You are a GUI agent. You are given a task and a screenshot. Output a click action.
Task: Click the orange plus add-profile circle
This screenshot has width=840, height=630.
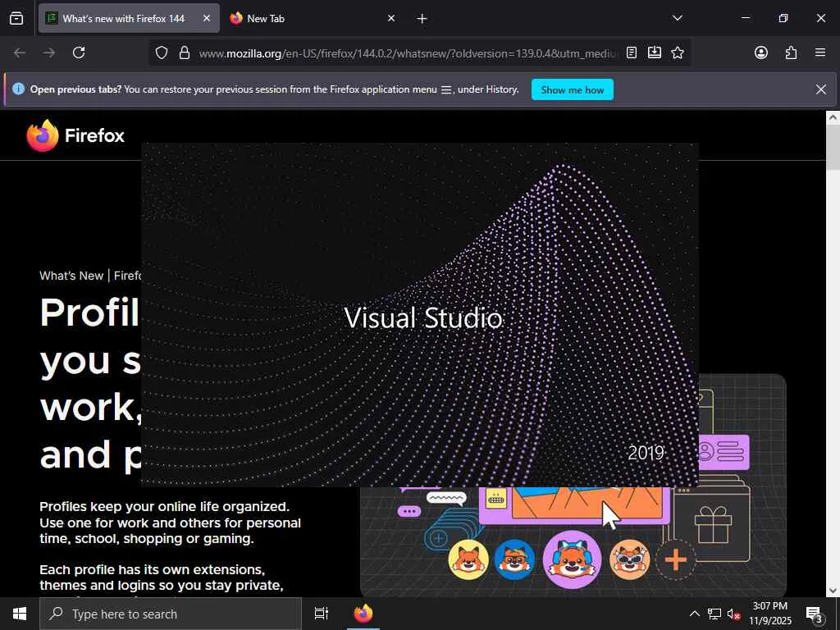point(676,559)
